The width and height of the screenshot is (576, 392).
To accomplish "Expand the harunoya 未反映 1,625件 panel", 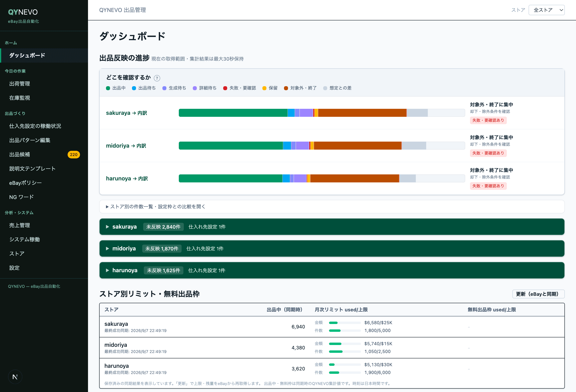I will (x=332, y=270).
